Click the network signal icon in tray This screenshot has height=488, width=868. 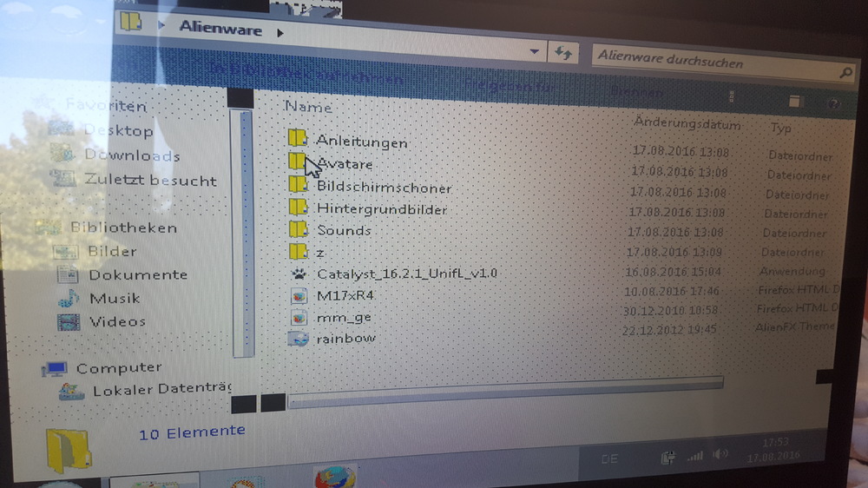coord(694,456)
